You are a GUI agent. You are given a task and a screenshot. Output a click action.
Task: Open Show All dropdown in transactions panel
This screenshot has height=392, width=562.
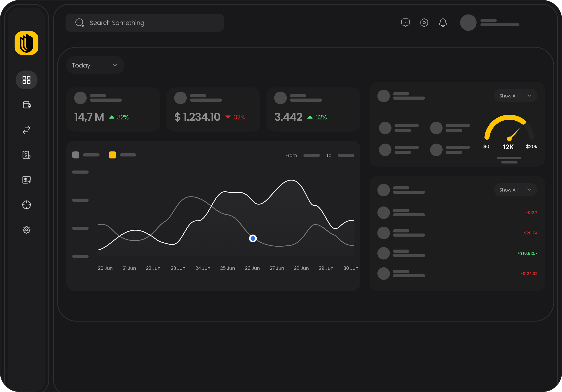(x=515, y=190)
